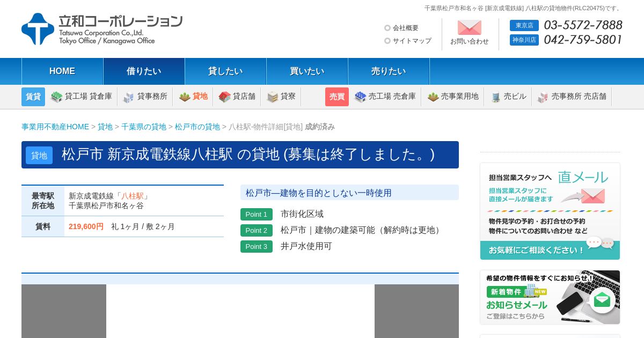Click the 東京店 phone number 03-5572-7888
The width and height of the screenshot is (644, 338).
(x=583, y=25)
